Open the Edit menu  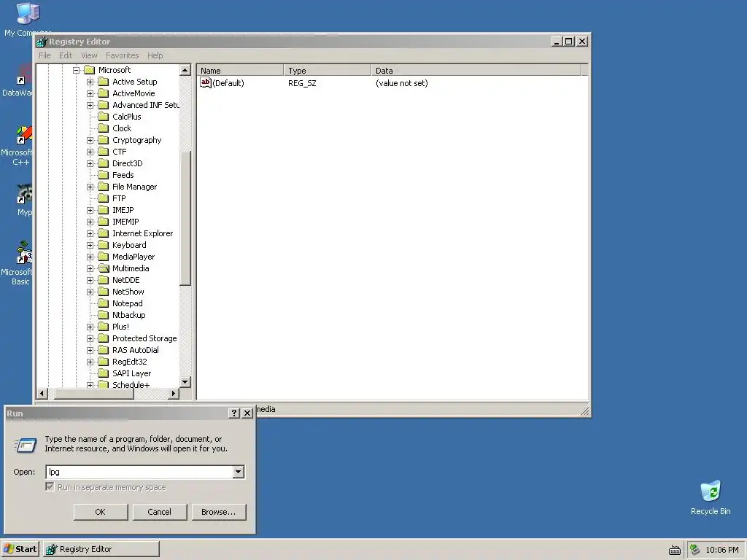66,55
